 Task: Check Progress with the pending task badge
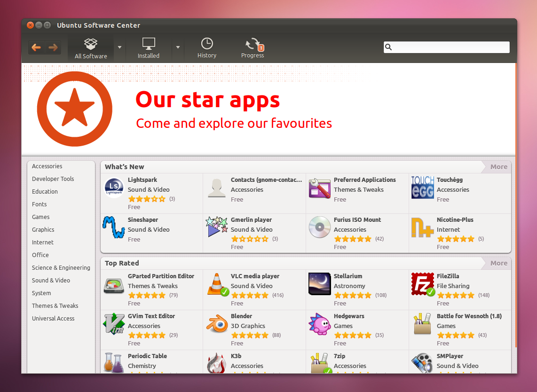coord(253,47)
